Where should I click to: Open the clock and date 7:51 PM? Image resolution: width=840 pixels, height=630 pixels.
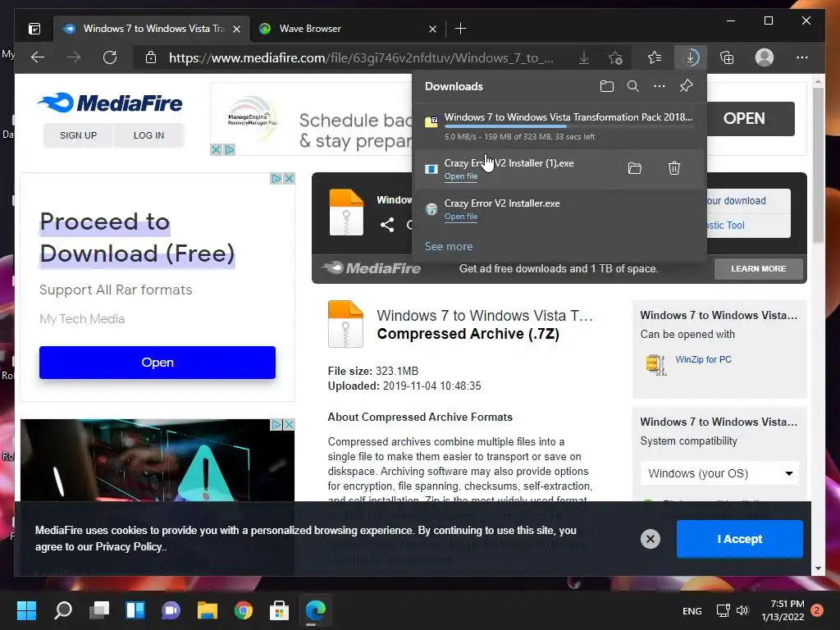783,610
